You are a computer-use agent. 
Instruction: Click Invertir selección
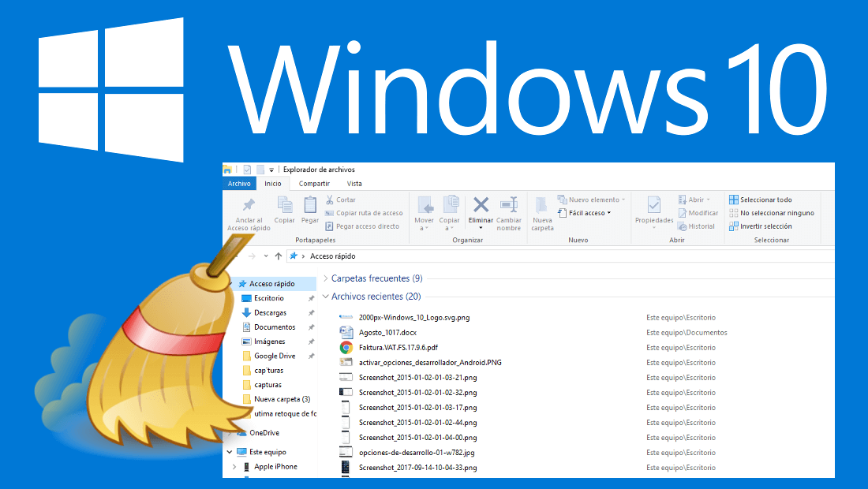tap(761, 226)
